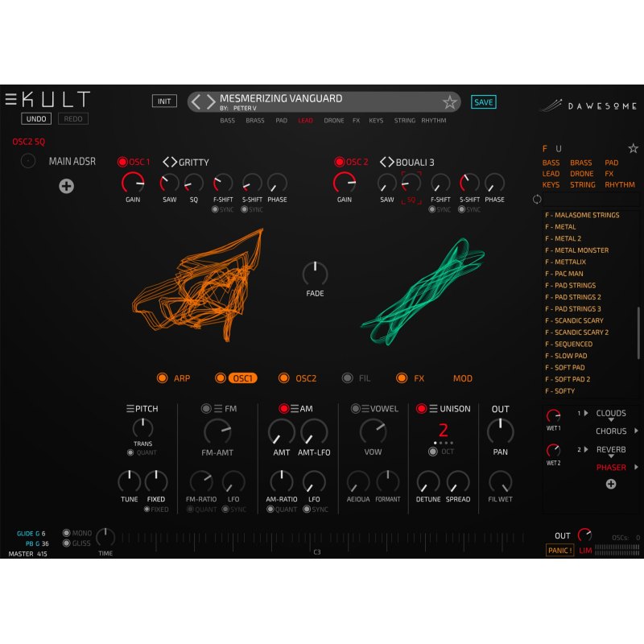Expand the REVERB effect dropdown
The image size is (644, 644).
pos(611,456)
